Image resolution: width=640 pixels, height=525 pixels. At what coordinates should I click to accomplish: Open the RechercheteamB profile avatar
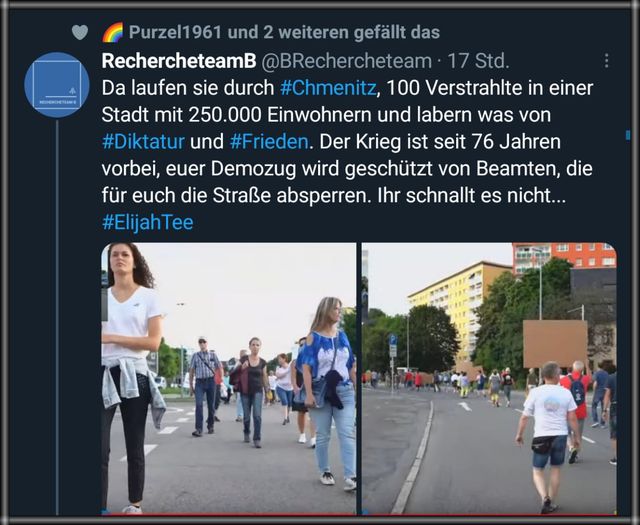(x=57, y=85)
